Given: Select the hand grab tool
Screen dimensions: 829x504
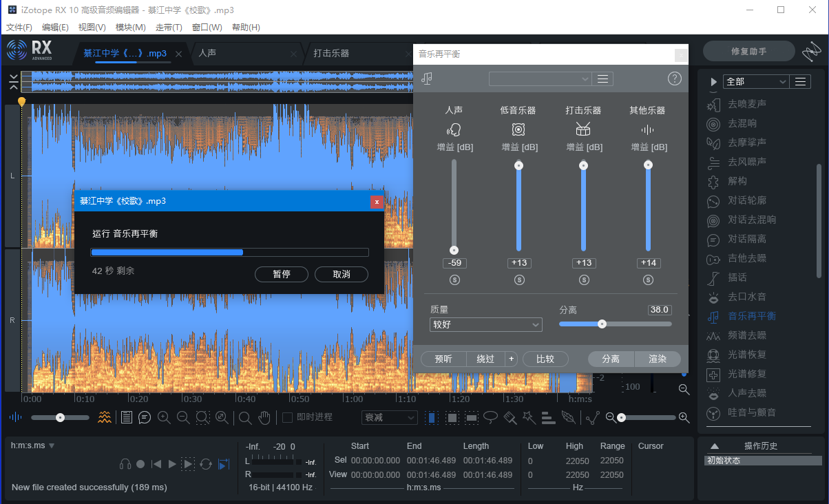Looking at the screenshot, I should [x=264, y=417].
